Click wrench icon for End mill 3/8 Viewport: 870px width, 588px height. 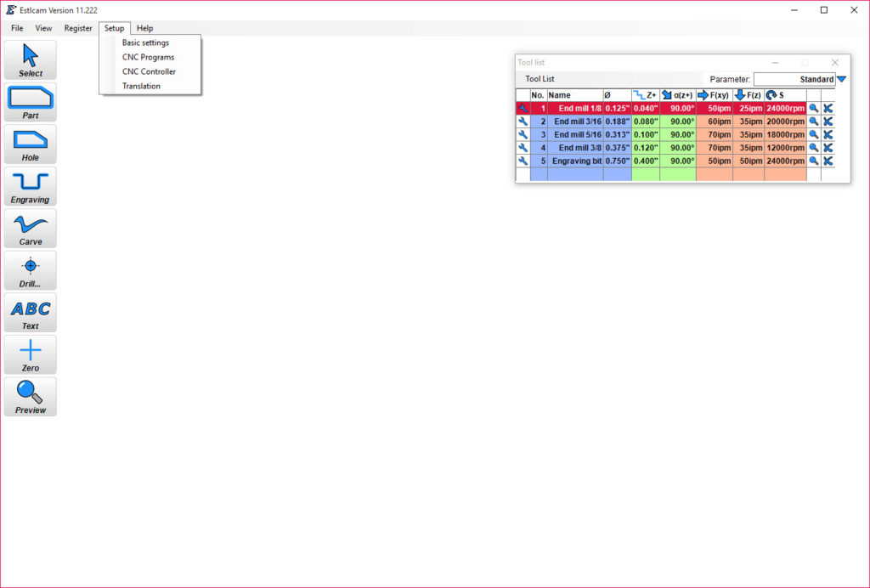(x=523, y=148)
